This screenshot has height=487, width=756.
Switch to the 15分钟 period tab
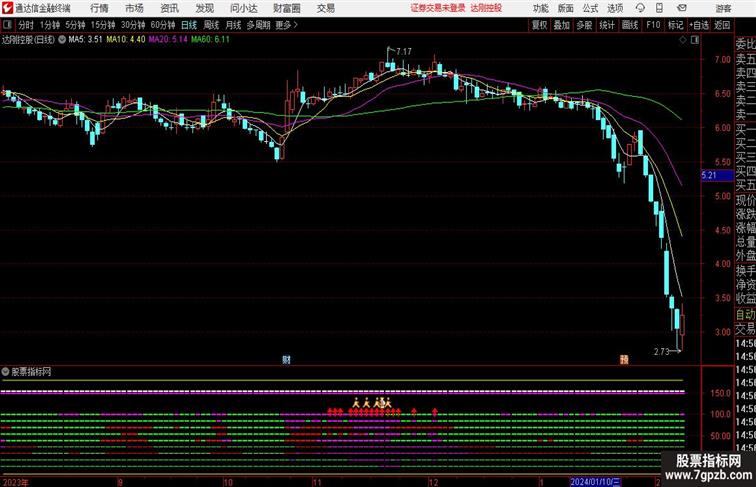click(x=103, y=25)
